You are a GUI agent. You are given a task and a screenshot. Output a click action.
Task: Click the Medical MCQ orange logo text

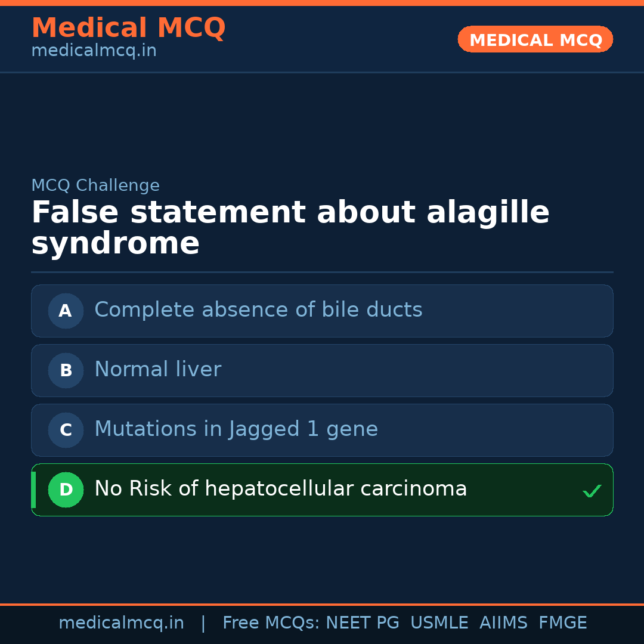(x=128, y=27)
